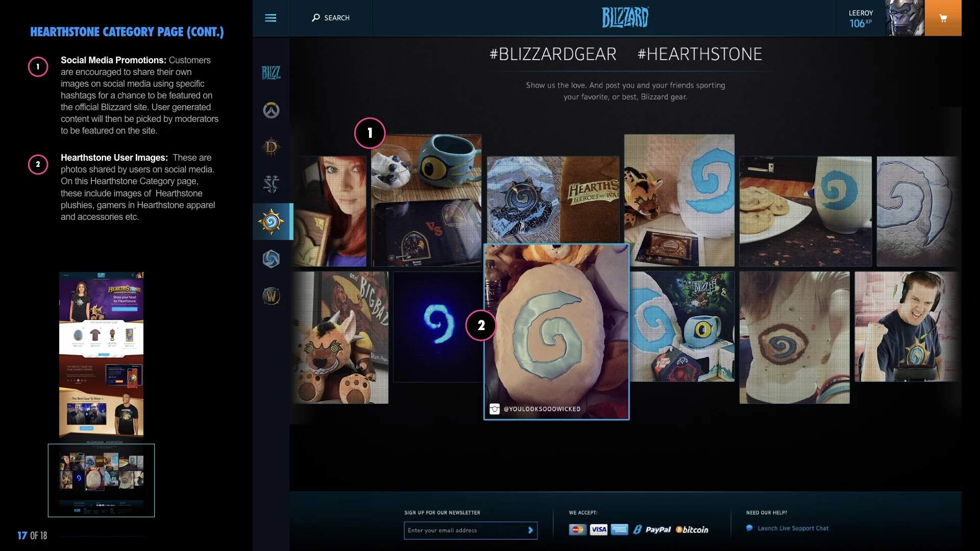Open photo of gamer wearing headset
Screen dimensions: 980x551
[x=906, y=327]
